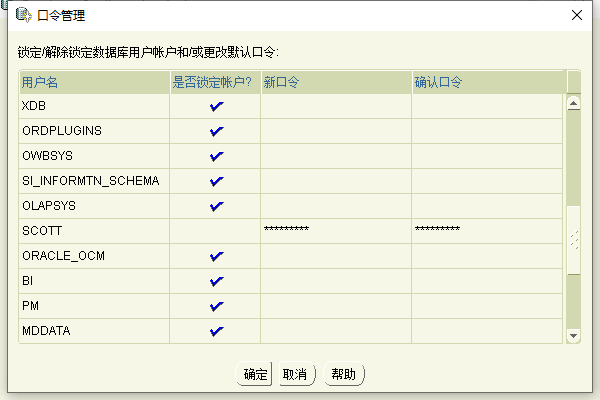Click the vertical scrollbar thumb
Viewport: 600px width, 400px height.
point(573,240)
